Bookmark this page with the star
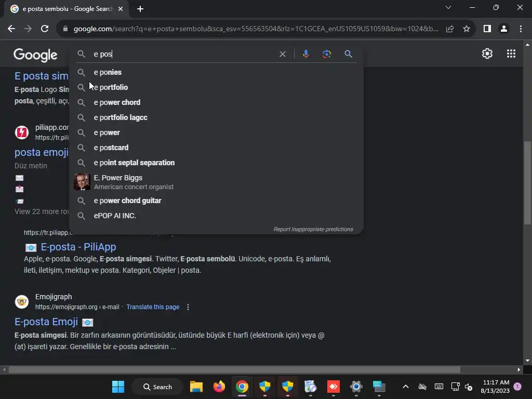532x399 pixels. (467, 29)
